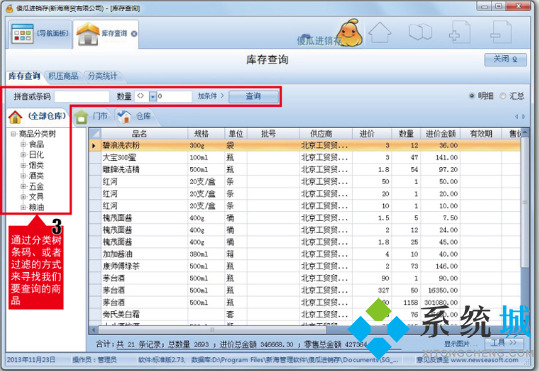539x371 pixels.
Task: Click the 数量 value input field
Action: pos(174,97)
